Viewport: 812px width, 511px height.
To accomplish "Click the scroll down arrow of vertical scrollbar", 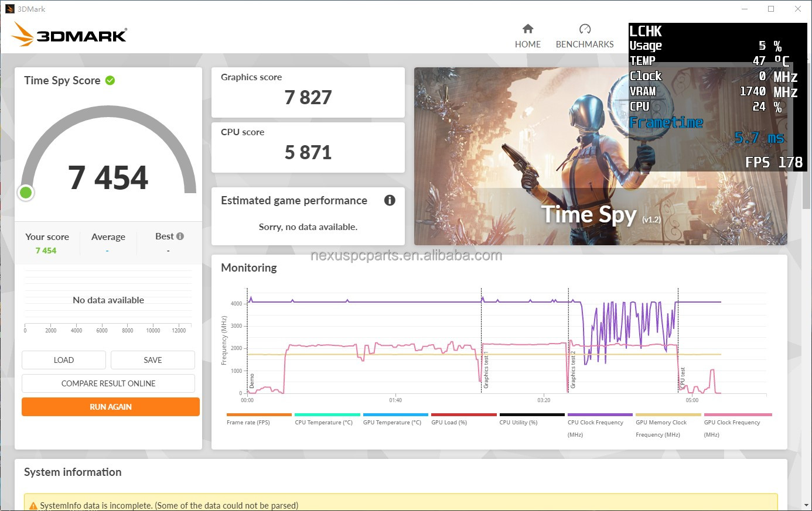I will pos(807,505).
